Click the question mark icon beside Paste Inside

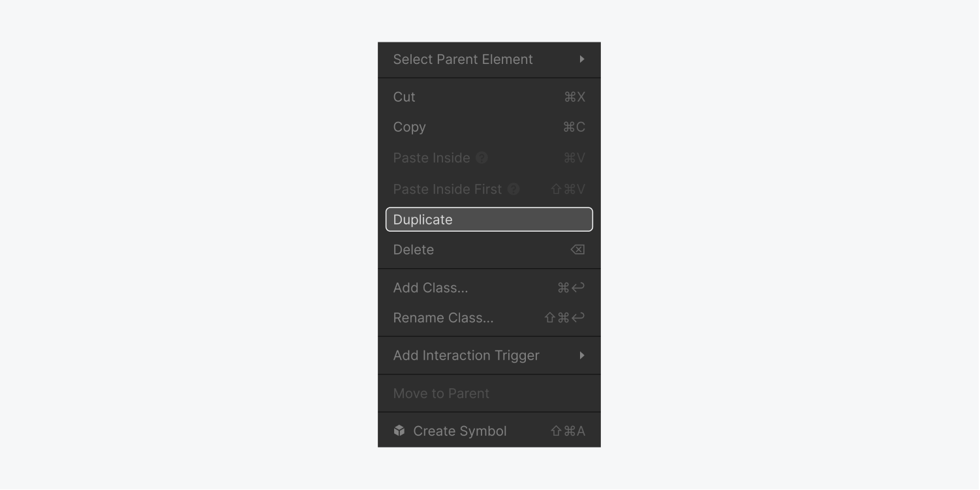click(x=482, y=157)
